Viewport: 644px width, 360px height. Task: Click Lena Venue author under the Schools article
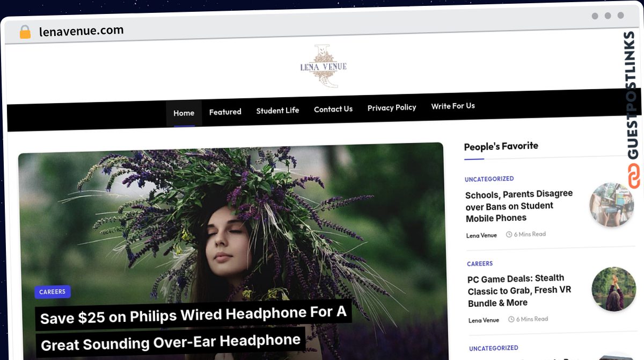click(481, 235)
